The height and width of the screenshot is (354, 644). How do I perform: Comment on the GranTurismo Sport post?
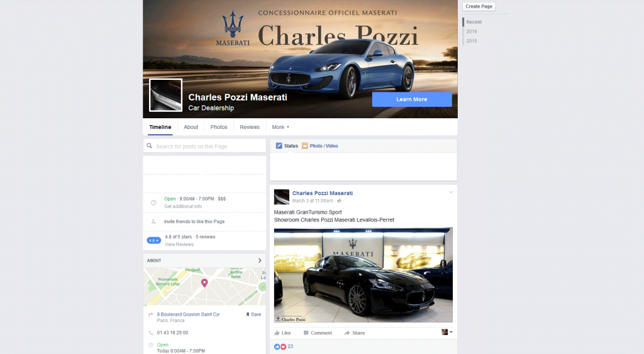(x=318, y=333)
